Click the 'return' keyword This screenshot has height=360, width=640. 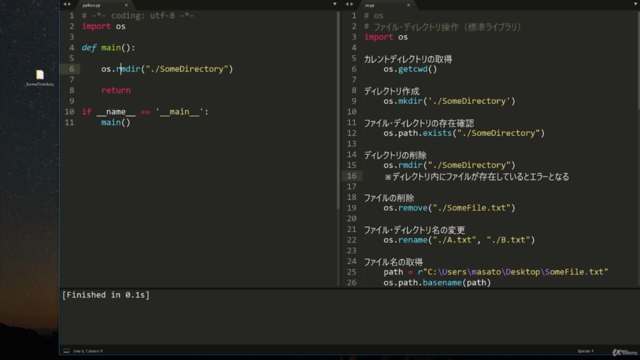(x=116, y=90)
